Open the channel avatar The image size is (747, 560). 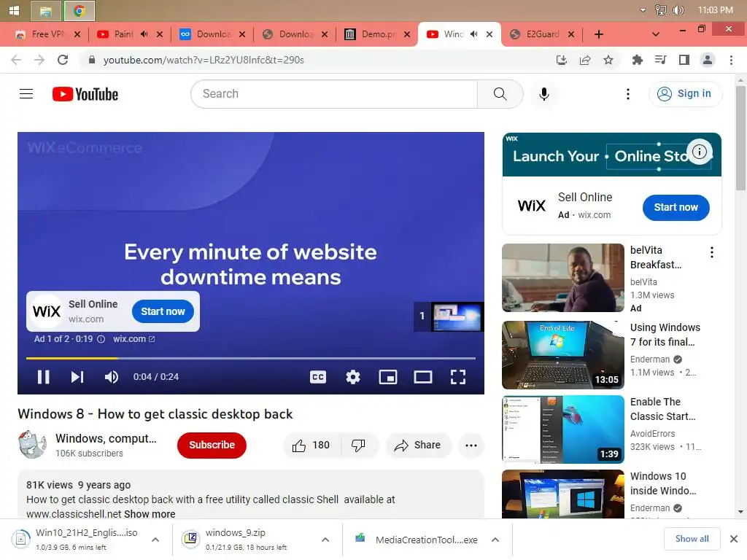click(x=32, y=444)
